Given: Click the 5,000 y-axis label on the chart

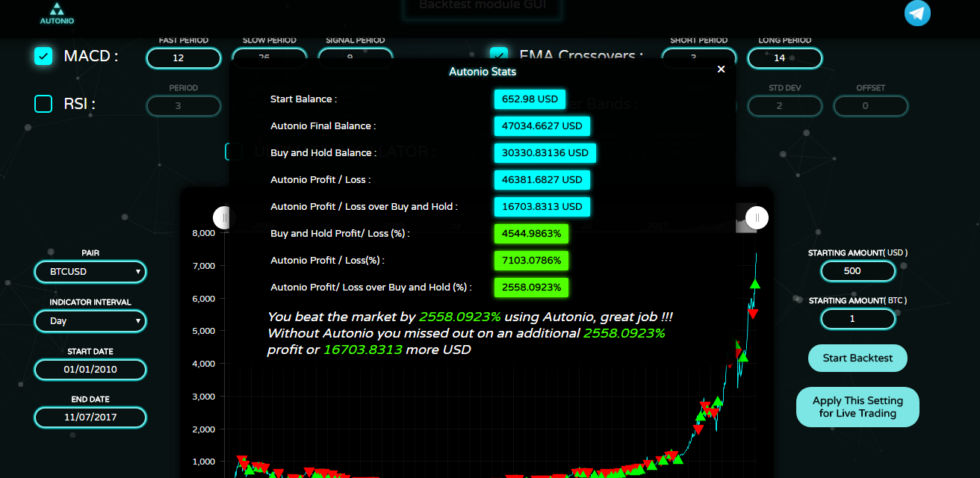Looking at the screenshot, I should 204,331.
